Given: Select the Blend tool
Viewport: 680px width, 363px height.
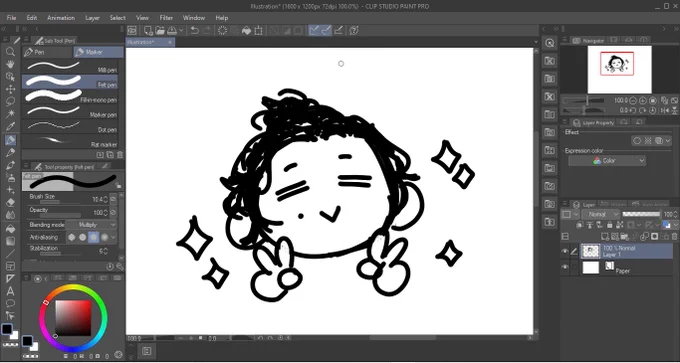Looking at the screenshot, I should (10, 215).
